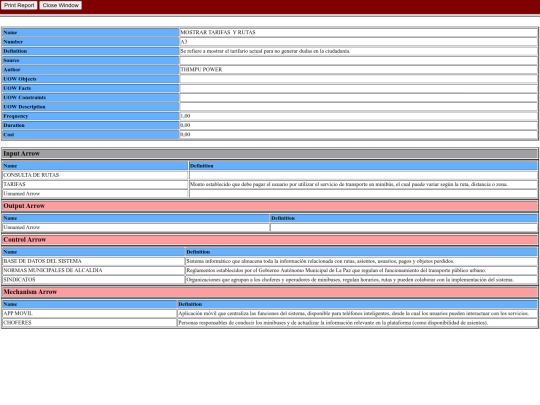
Task: Click the Unnamed Arrow under Input Arrow
Action: [x=22, y=194]
